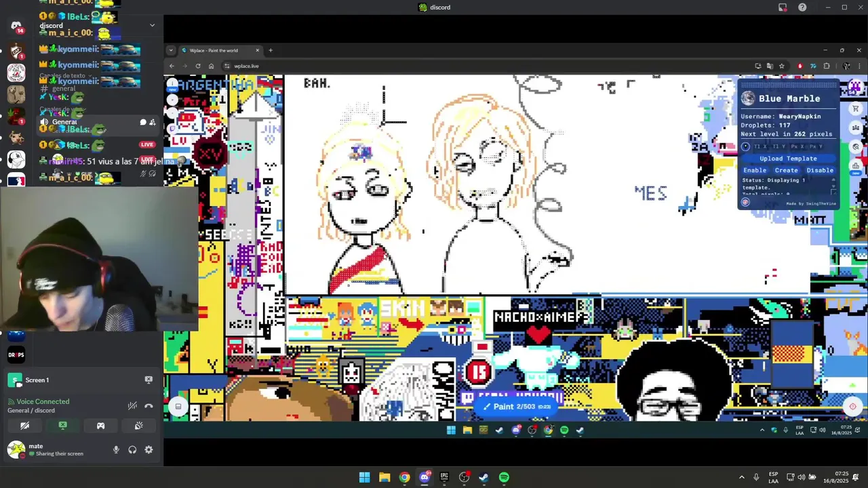Open the DROPS server in Discord sidebar
Image resolution: width=868 pixels, height=488 pixels.
[16, 354]
